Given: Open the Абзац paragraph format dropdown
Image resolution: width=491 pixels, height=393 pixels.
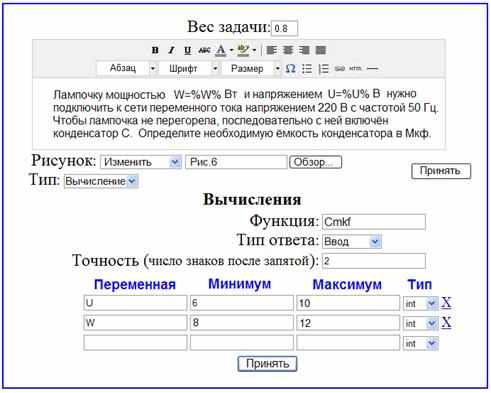Looking at the screenshot, I should (127, 69).
